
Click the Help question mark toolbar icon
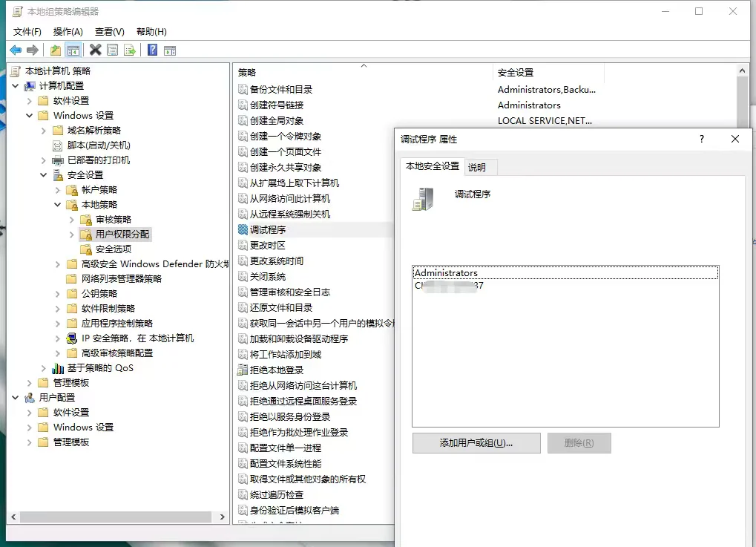click(x=151, y=50)
